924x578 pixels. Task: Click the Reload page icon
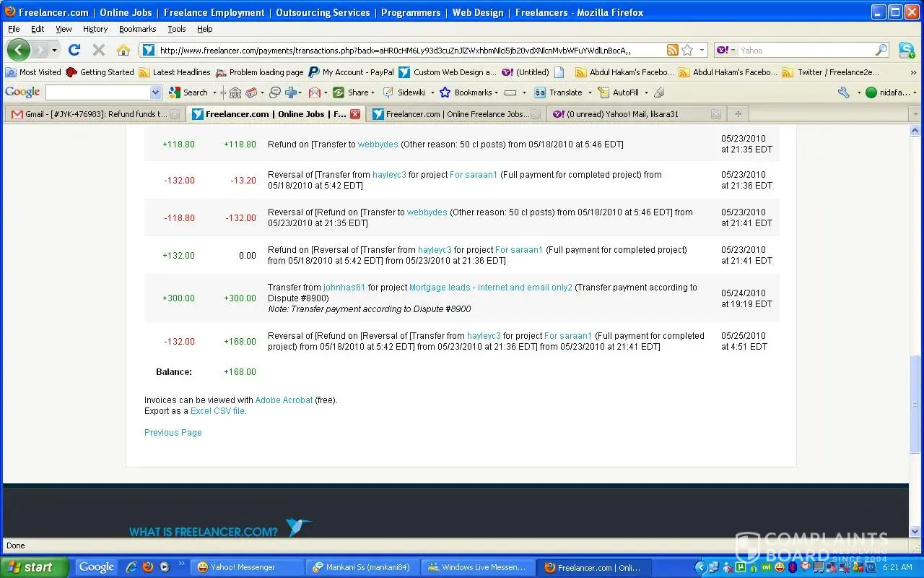(x=74, y=50)
